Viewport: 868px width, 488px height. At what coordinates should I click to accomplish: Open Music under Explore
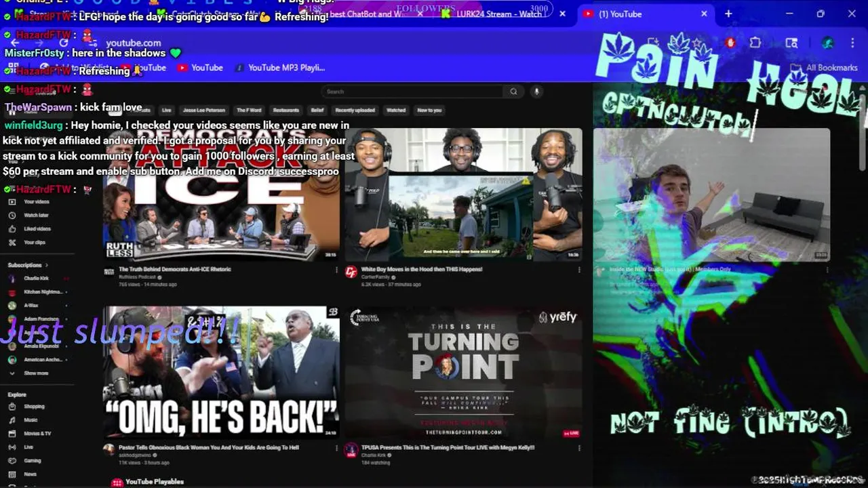click(x=30, y=420)
